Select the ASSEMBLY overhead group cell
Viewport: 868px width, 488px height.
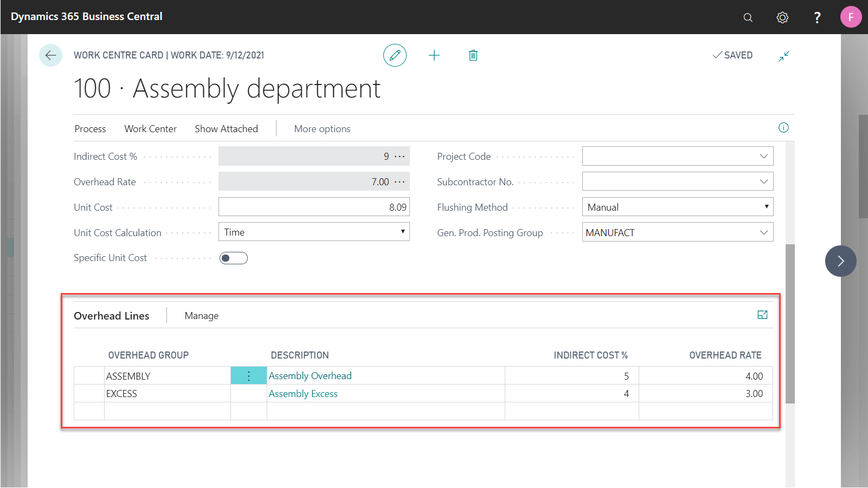pos(168,376)
